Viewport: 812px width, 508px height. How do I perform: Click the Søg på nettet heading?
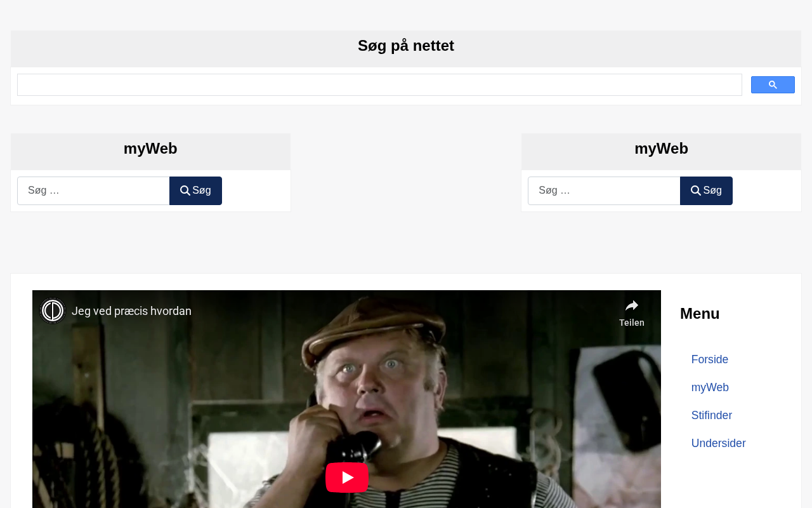click(406, 46)
